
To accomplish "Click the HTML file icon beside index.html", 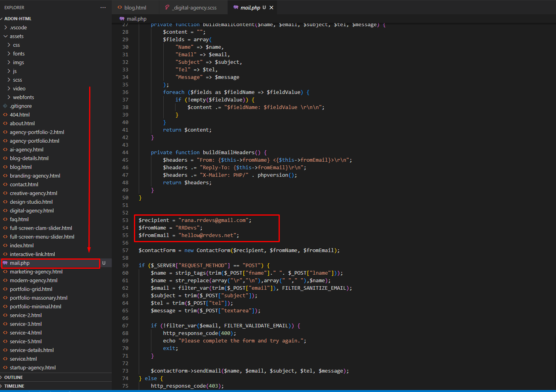I will tap(5, 245).
